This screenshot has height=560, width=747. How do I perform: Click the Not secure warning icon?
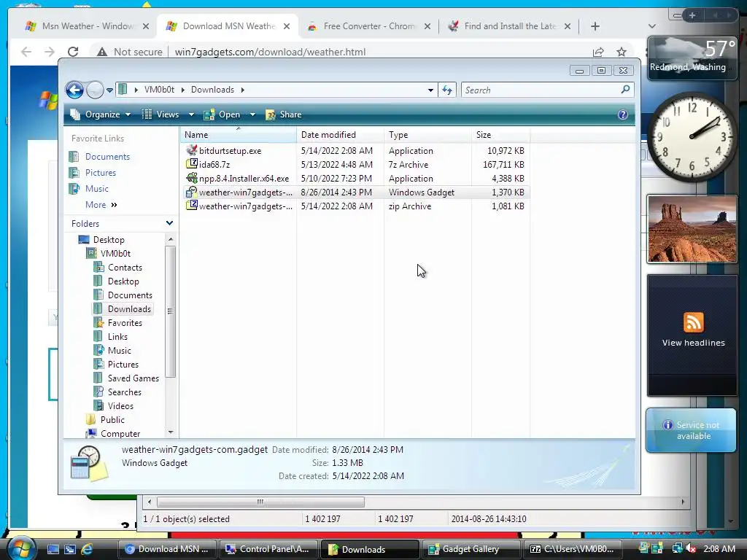(x=102, y=52)
